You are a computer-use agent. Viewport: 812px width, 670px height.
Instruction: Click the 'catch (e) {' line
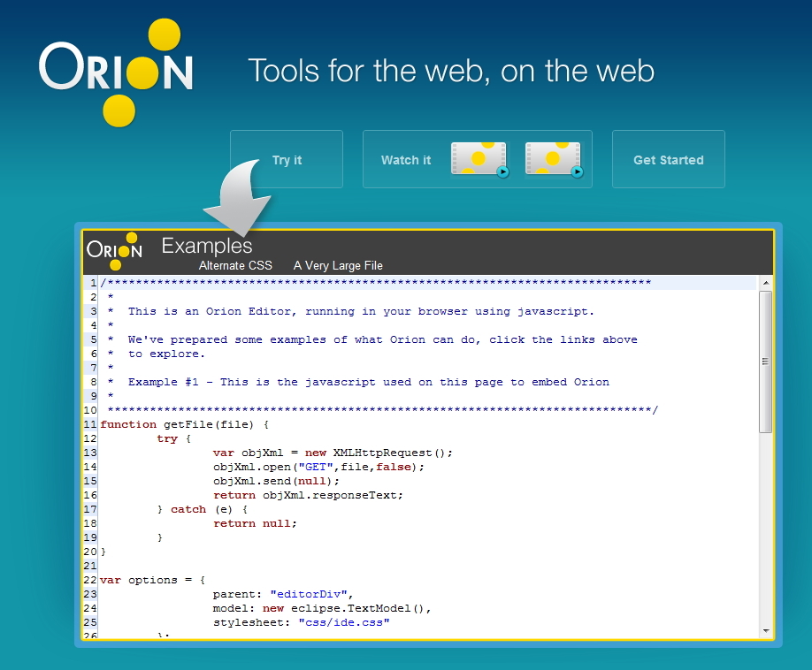(x=203, y=510)
